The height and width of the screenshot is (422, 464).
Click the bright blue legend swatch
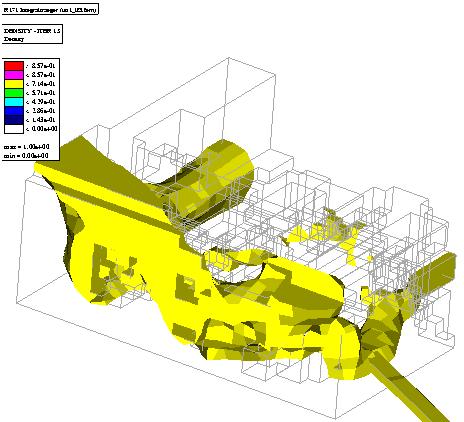pos(14,111)
